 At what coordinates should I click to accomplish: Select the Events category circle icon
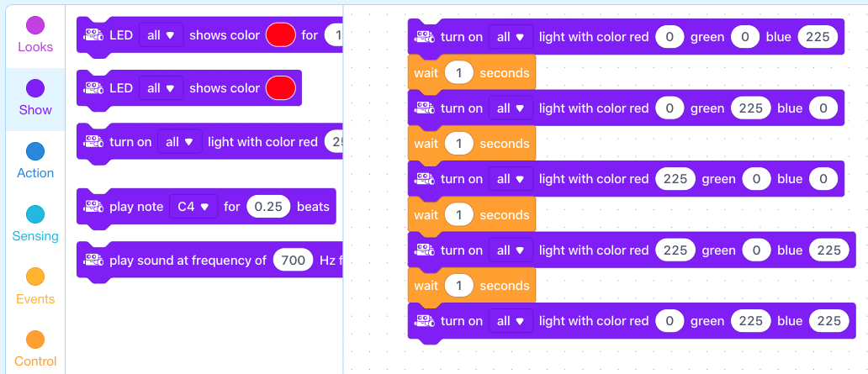click(35, 277)
